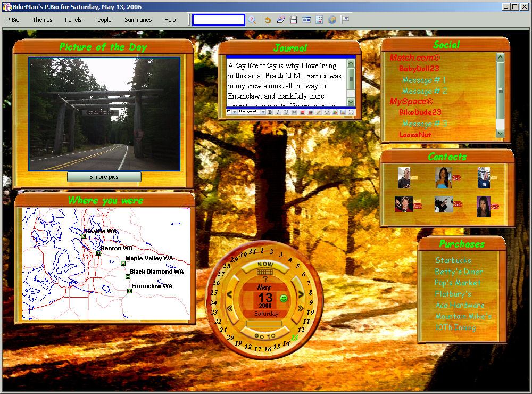The image size is (532, 394).
Task: Click inside the toolbar search field
Action: tap(219, 20)
